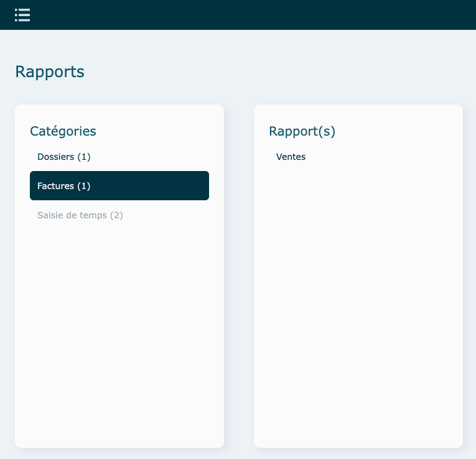476x459 pixels.
Task: Click the gap between the two panels
Action: tap(239, 274)
